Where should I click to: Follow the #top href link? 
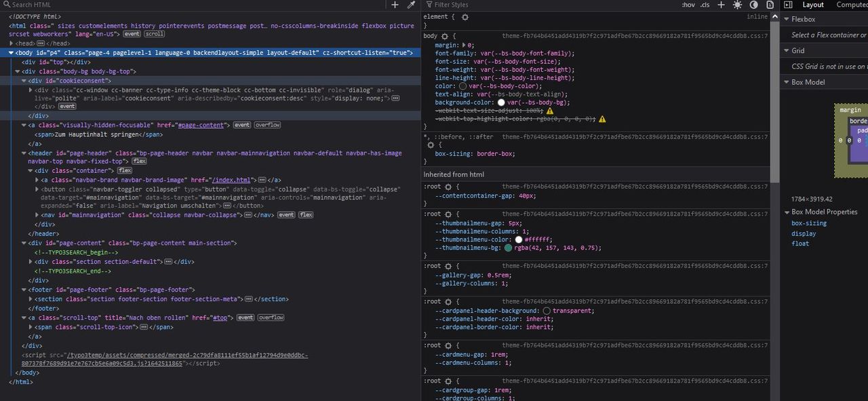[x=220, y=318]
